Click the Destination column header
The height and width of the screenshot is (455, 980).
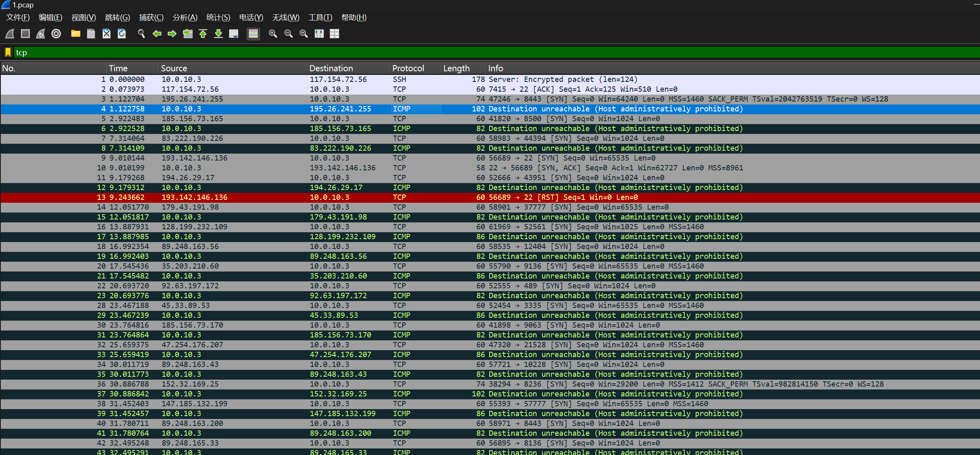(331, 68)
